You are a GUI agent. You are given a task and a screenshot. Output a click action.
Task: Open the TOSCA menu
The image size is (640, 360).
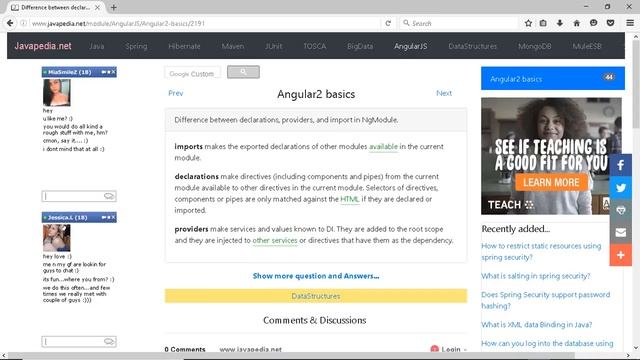point(315,46)
